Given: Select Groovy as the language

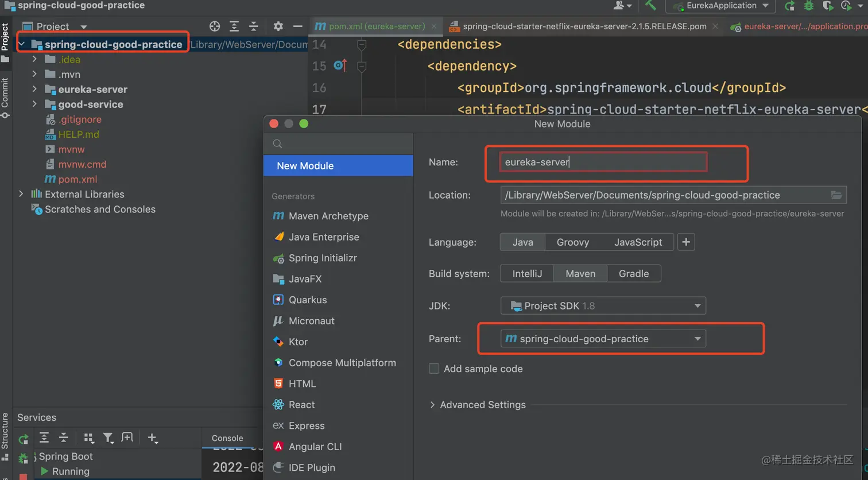Looking at the screenshot, I should tap(573, 242).
